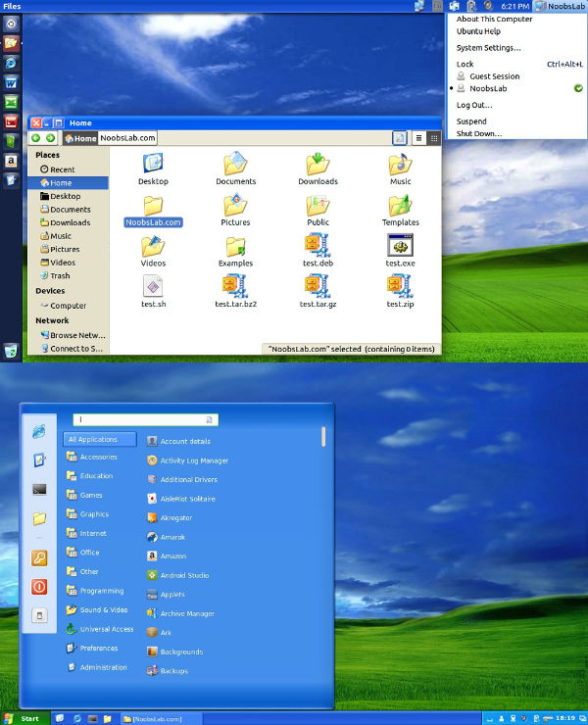Open the Music folder icon
Image resolution: width=588 pixels, height=725 pixels.
(x=400, y=163)
